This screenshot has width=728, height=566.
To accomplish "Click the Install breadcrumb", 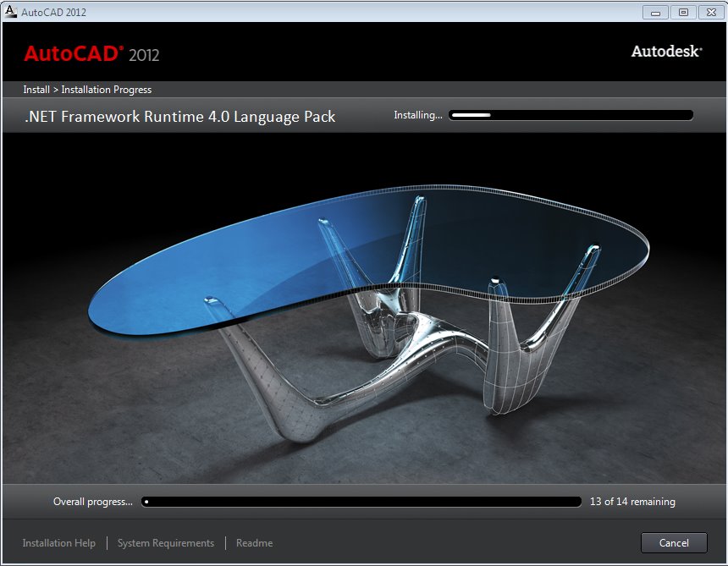I will (x=36, y=90).
